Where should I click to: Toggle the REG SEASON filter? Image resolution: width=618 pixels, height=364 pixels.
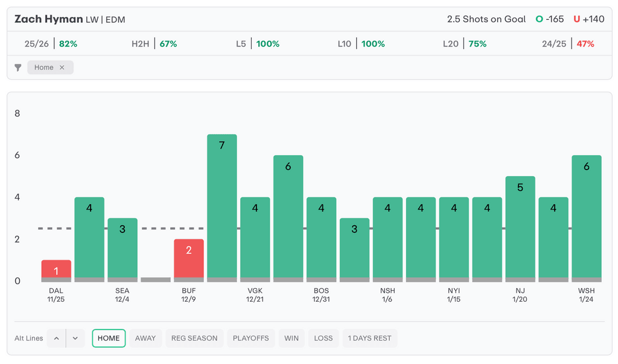pyautogui.click(x=194, y=338)
